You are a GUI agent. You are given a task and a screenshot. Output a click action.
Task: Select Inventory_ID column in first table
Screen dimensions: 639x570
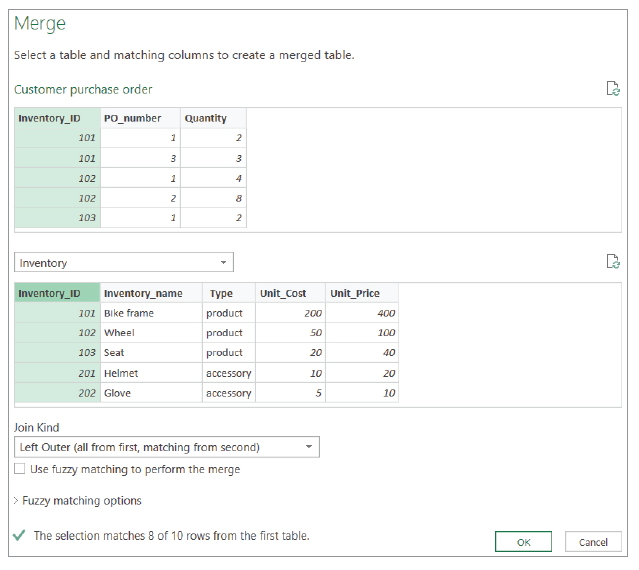click(x=57, y=118)
